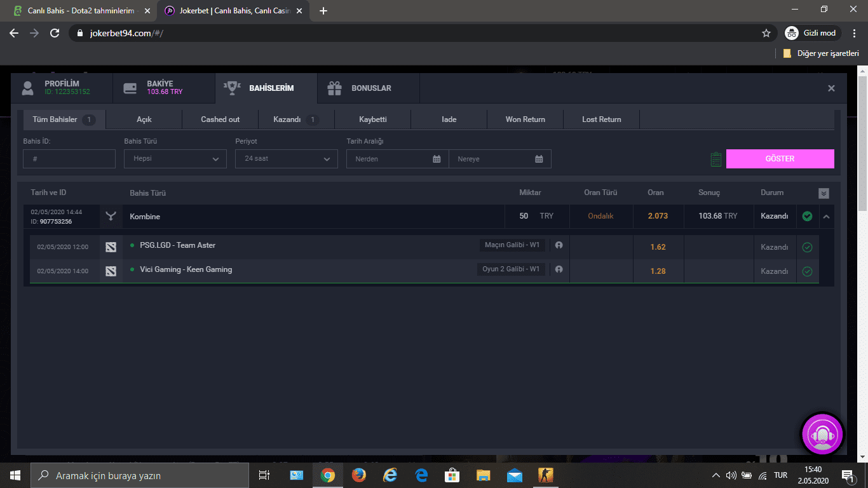Click the 103.68 TRY result value
The width and height of the screenshot is (868, 488).
click(718, 216)
